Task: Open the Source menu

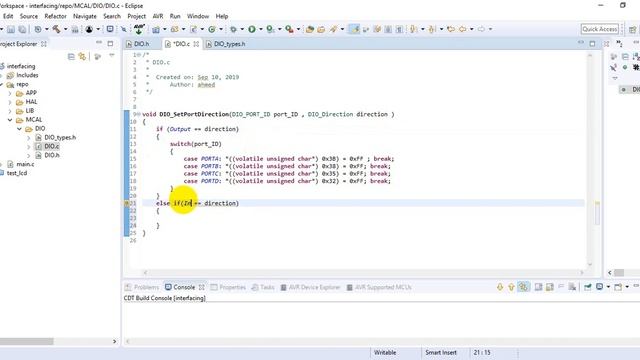Action: (29, 16)
